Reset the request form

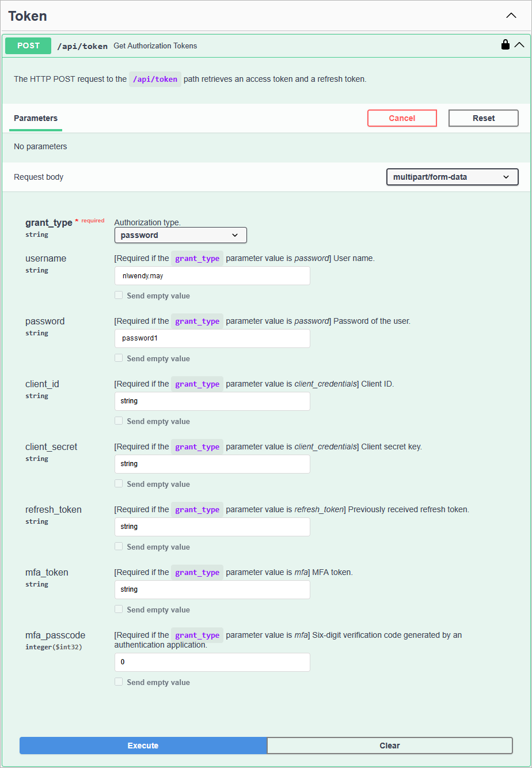[483, 118]
